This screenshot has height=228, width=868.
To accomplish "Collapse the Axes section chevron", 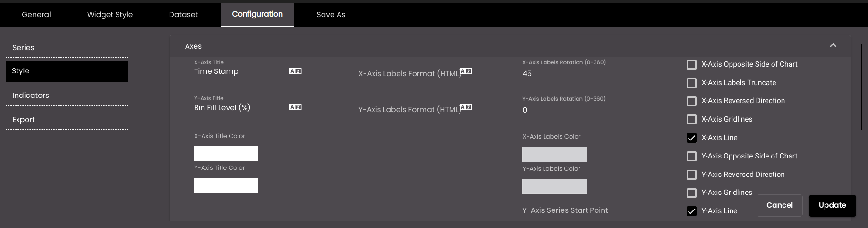I will [833, 45].
